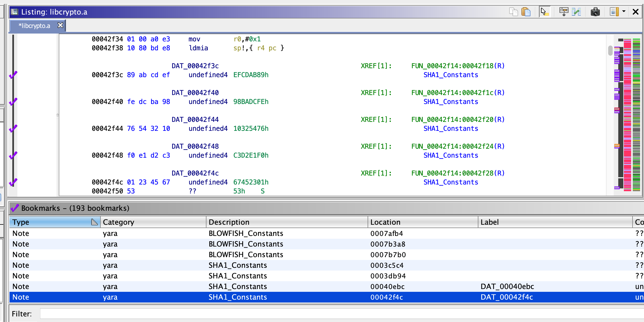This screenshot has width=644, height=322.
Task: Click the bookmarks Filter text field
Action: [336, 314]
